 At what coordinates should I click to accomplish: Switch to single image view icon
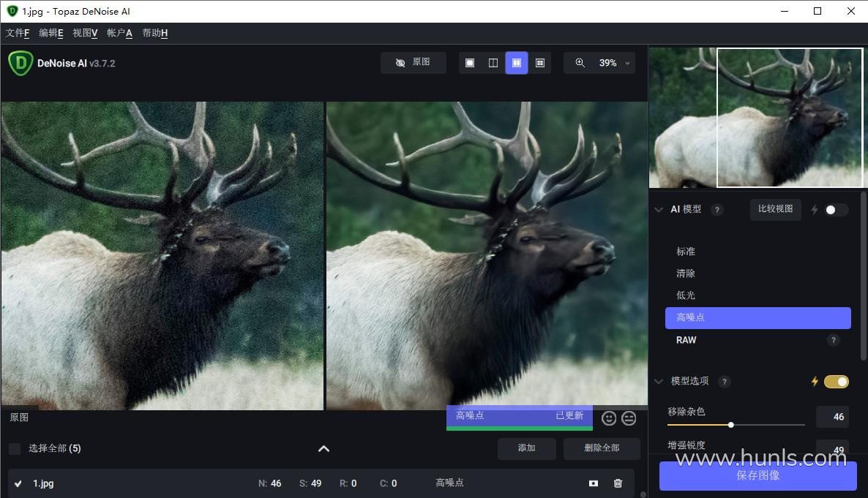pyautogui.click(x=470, y=63)
